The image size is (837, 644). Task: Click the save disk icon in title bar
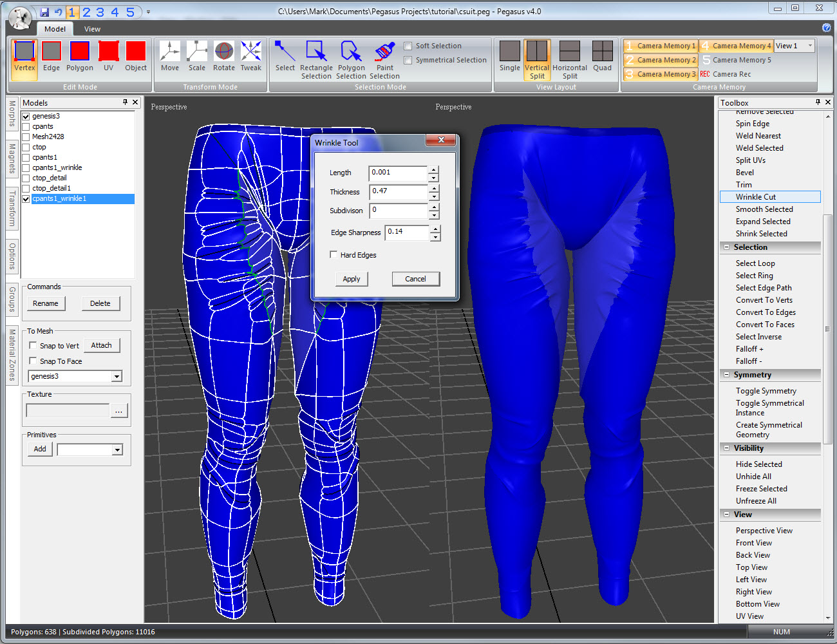click(44, 12)
